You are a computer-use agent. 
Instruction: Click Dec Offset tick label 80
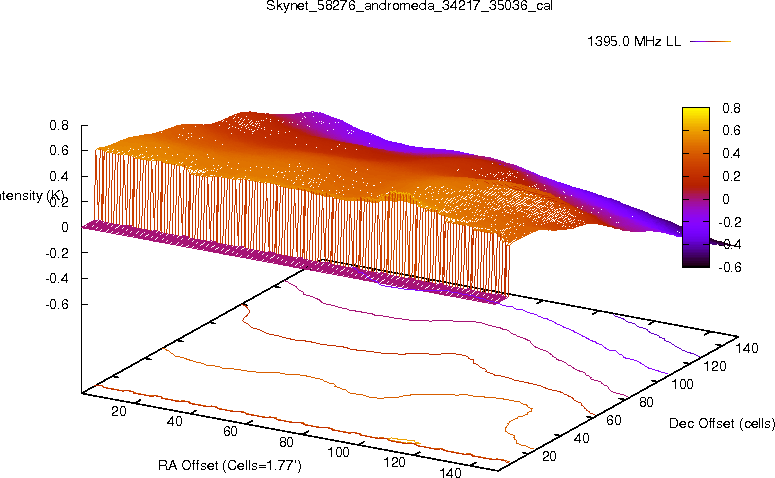[646, 402]
